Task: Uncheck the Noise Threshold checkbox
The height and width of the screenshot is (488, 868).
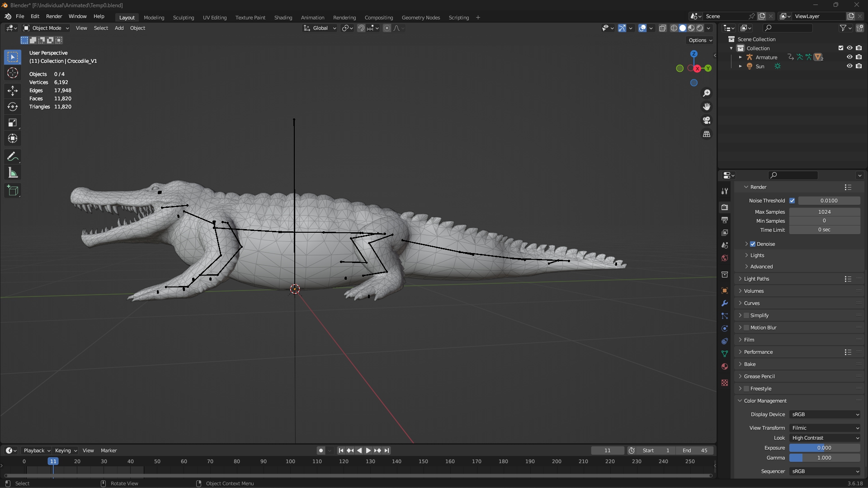Action: tap(792, 201)
